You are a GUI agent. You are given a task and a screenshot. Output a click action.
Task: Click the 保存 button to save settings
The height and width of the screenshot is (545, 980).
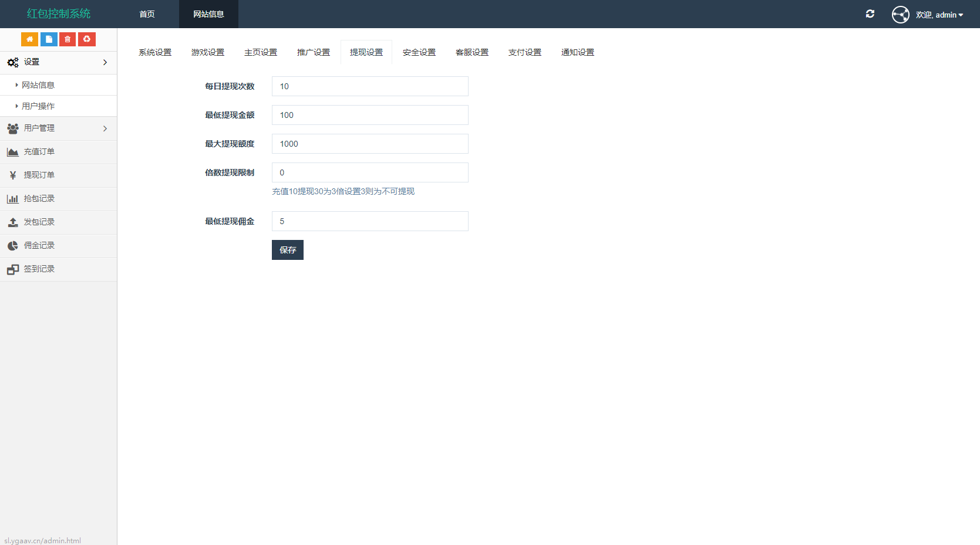[x=287, y=250]
